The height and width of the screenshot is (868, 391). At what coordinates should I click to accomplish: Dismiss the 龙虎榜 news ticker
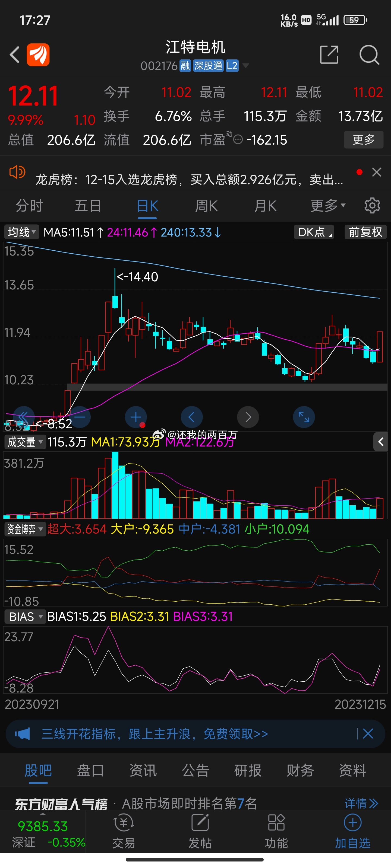[377, 172]
